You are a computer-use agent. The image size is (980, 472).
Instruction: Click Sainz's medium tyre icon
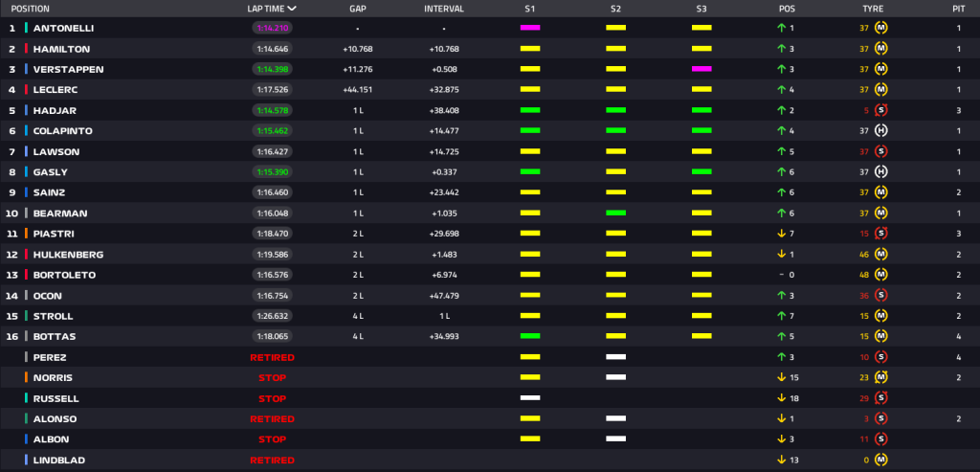[x=881, y=192]
